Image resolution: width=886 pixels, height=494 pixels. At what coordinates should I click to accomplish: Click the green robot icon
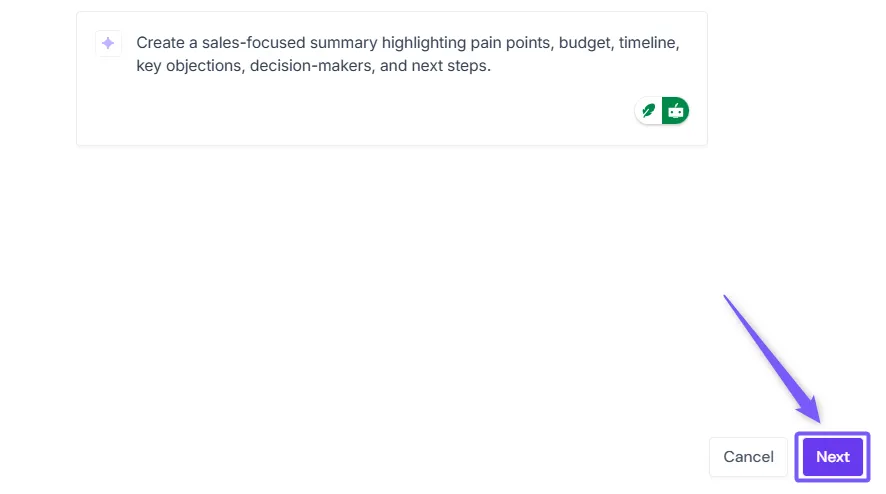pos(676,111)
